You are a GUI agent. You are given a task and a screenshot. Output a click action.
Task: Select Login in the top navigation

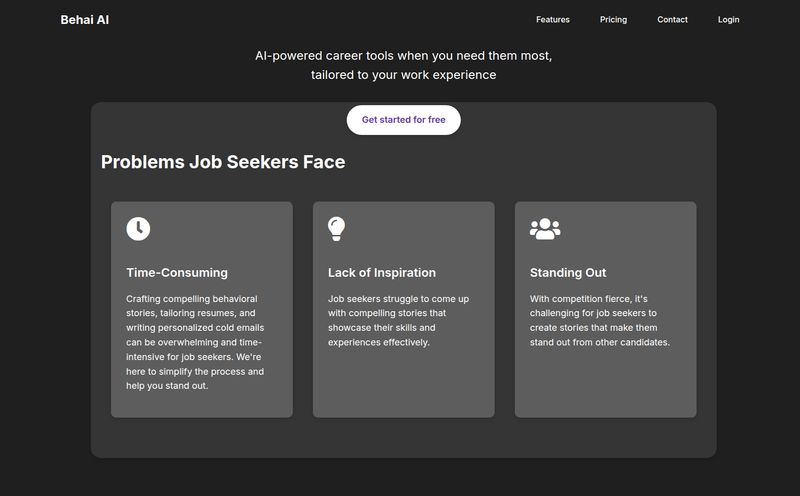(728, 19)
